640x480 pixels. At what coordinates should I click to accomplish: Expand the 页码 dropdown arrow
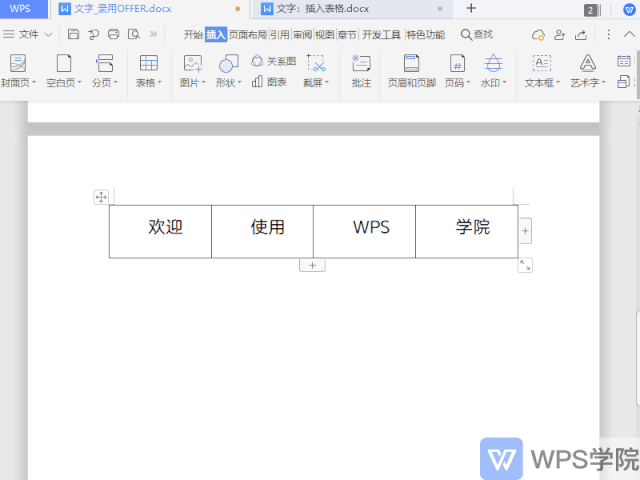pos(468,82)
